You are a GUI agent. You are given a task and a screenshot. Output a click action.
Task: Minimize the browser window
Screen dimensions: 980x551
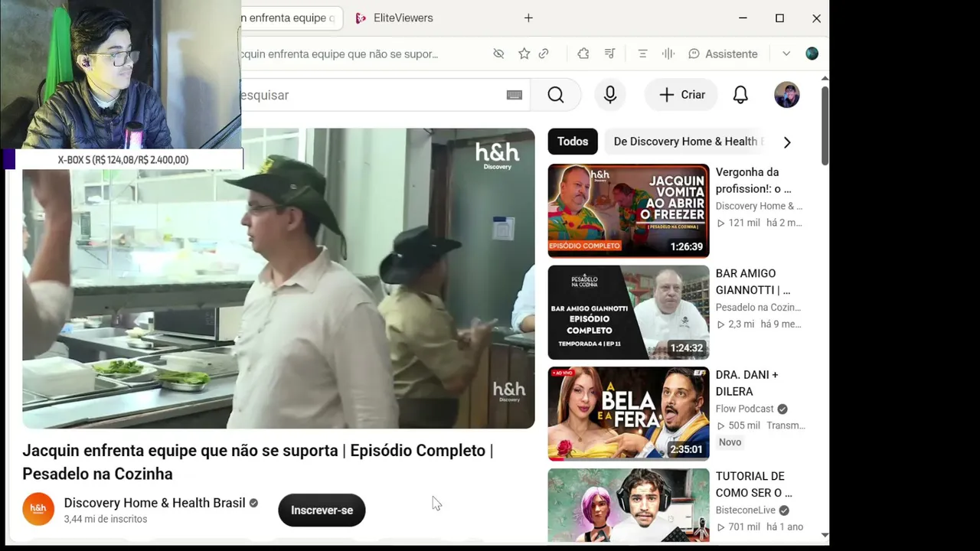pos(743,18)
